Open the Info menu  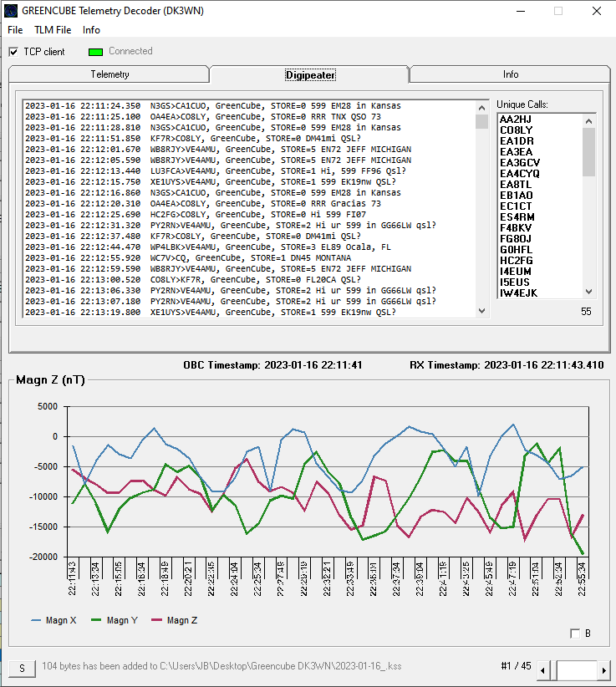coord(91,30)
